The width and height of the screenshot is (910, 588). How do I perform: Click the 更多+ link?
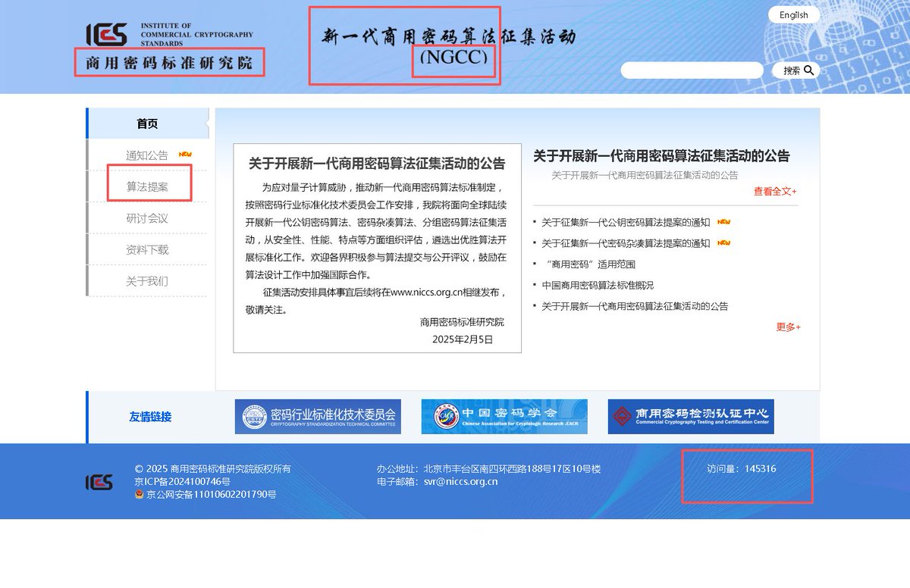(788, 327)
